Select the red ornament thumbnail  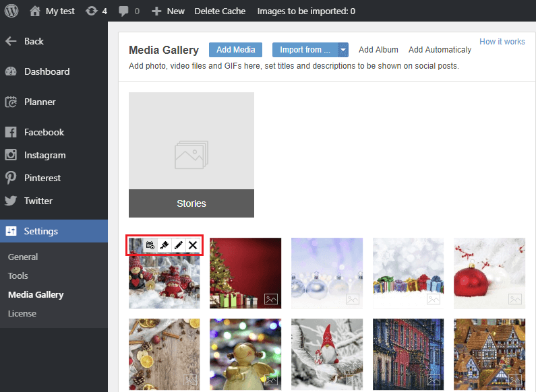click(x=489, y=273)
